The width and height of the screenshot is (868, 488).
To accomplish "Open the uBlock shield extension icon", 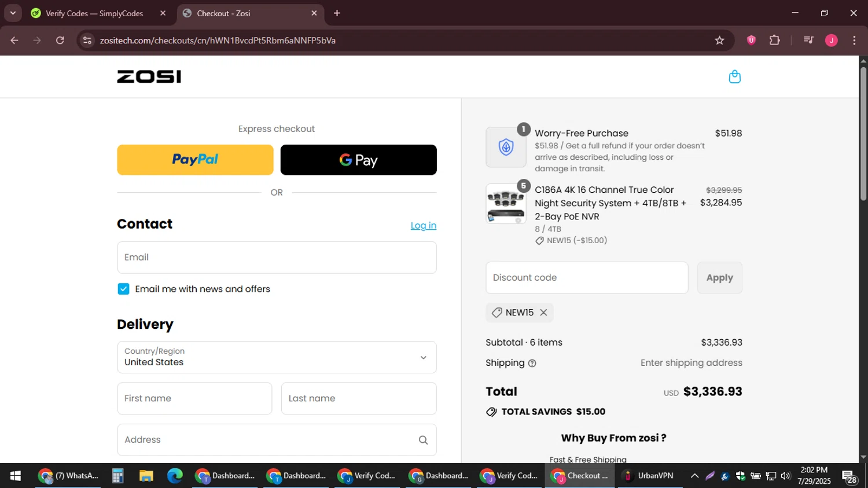I will coord(751,41).
